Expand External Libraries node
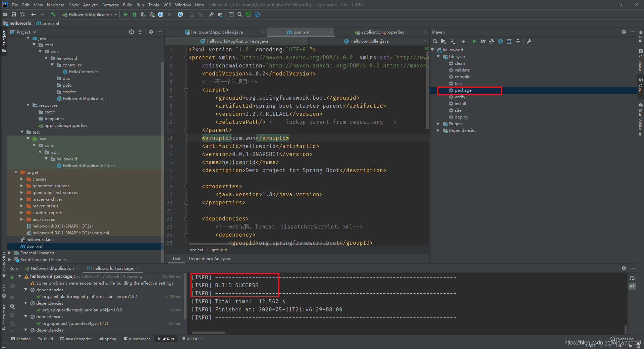Viewport: 644px width, 349px height. [x=10, y=253]
